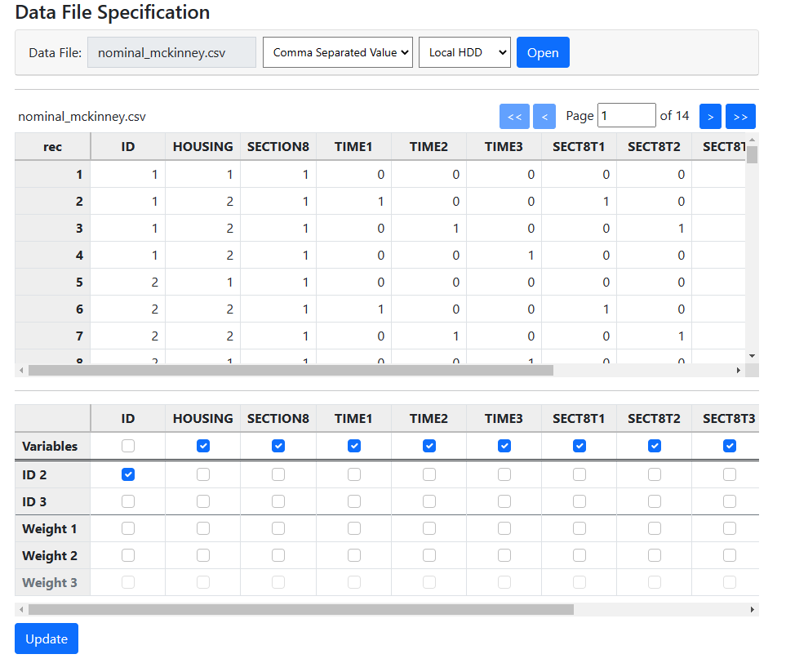Click the data table's horizontal scrollbar right arrow
The image size is (786, 672).
click(739, 371)
